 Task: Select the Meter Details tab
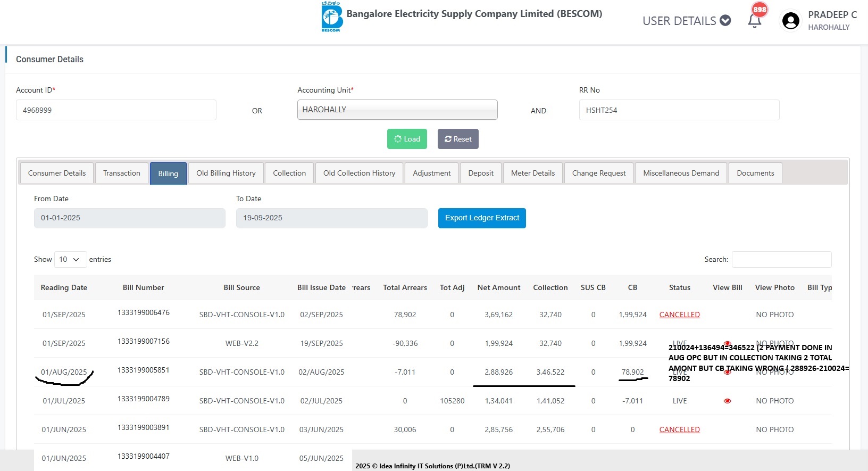(x=532, y=173)
